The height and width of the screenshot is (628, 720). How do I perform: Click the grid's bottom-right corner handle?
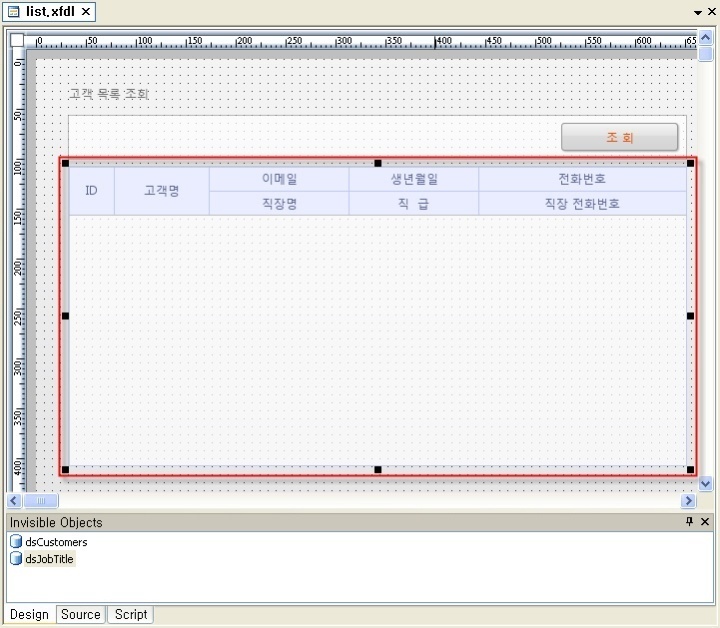(690, 470)
